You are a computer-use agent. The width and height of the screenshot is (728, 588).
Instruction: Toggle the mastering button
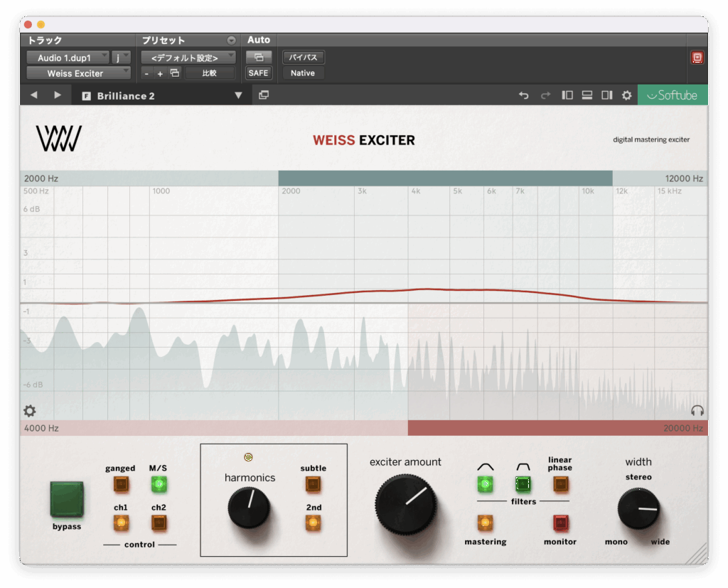(485, 523)
